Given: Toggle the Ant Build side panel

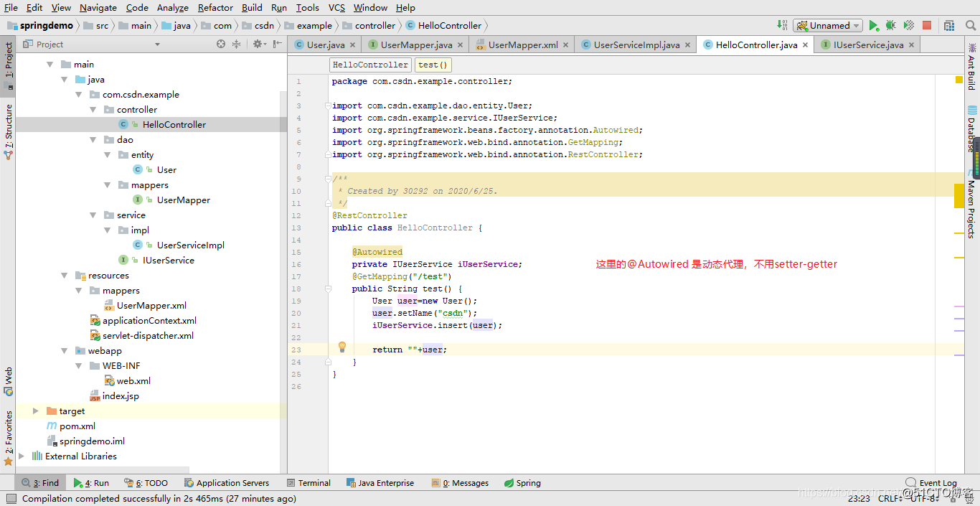Looking at the screenshot, I should (971, 66).
